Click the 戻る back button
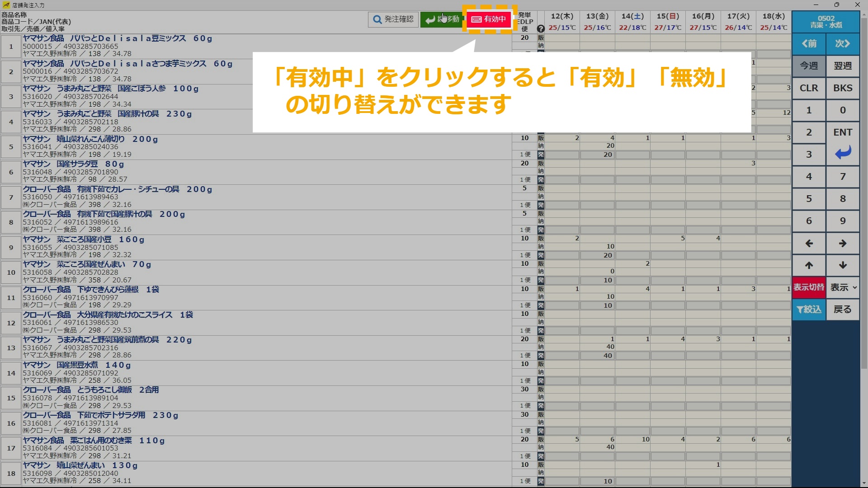 pos(843,310)
